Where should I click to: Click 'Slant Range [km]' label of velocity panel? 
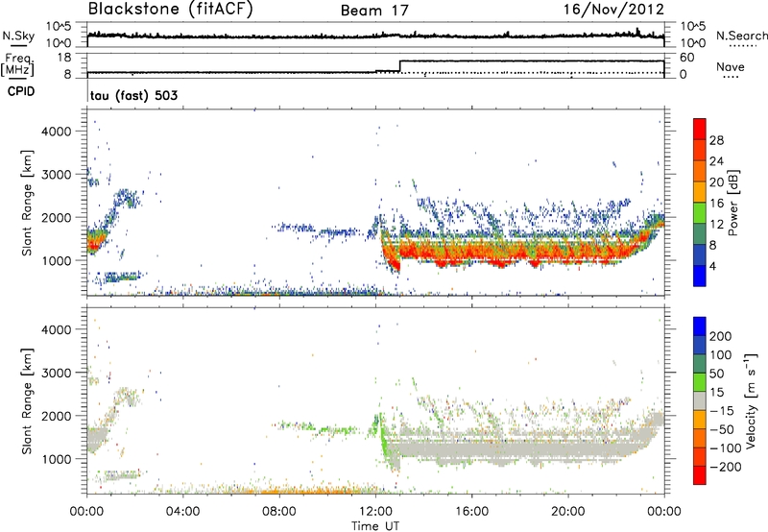(27, 400)
